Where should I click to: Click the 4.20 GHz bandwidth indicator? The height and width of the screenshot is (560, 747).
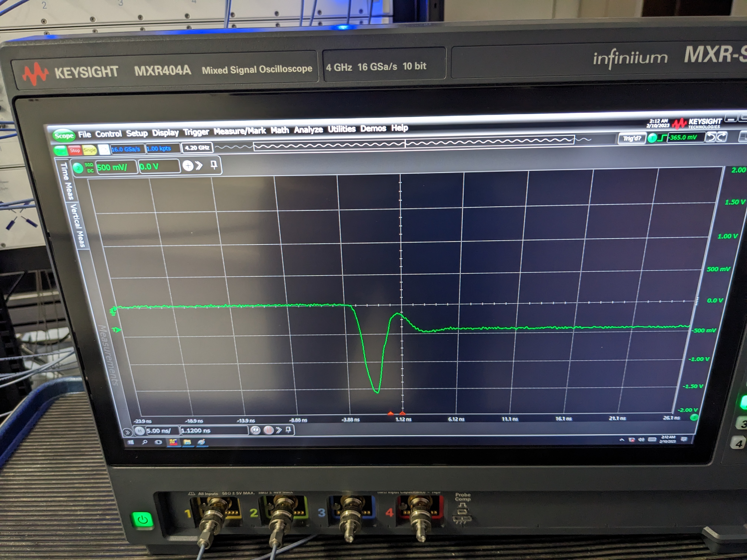(x=197, y=148)
